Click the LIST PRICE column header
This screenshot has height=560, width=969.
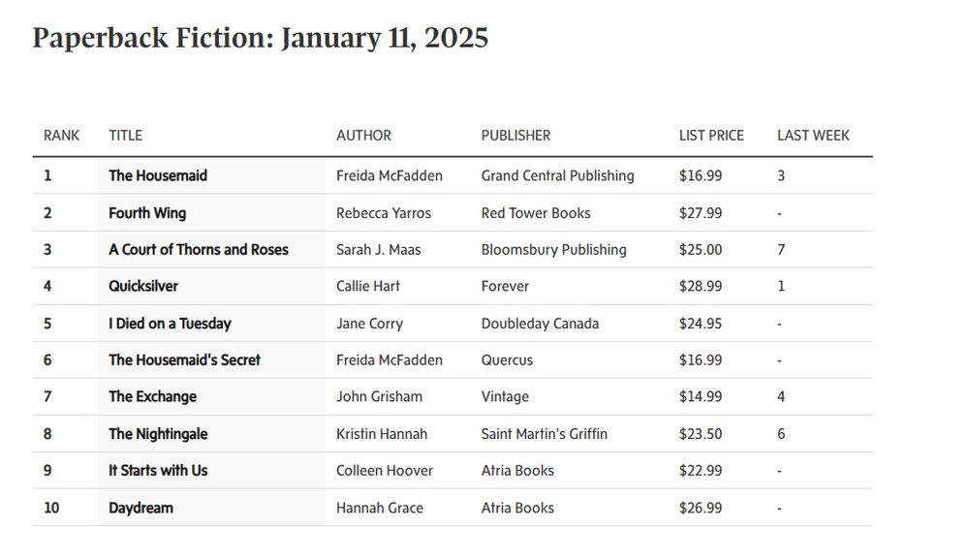point(711,136)
